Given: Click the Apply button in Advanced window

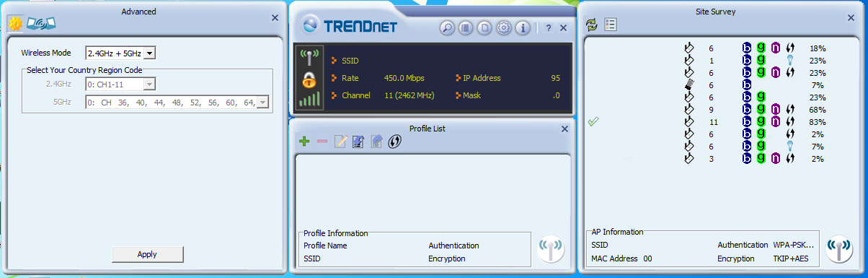Looking at the screenshot, I should click(x=147, y=254).
